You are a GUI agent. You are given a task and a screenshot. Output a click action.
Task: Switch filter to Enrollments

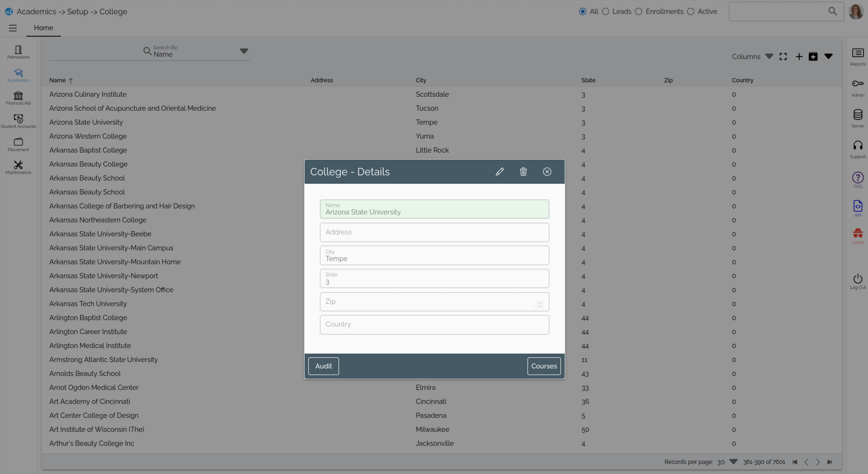639,12
